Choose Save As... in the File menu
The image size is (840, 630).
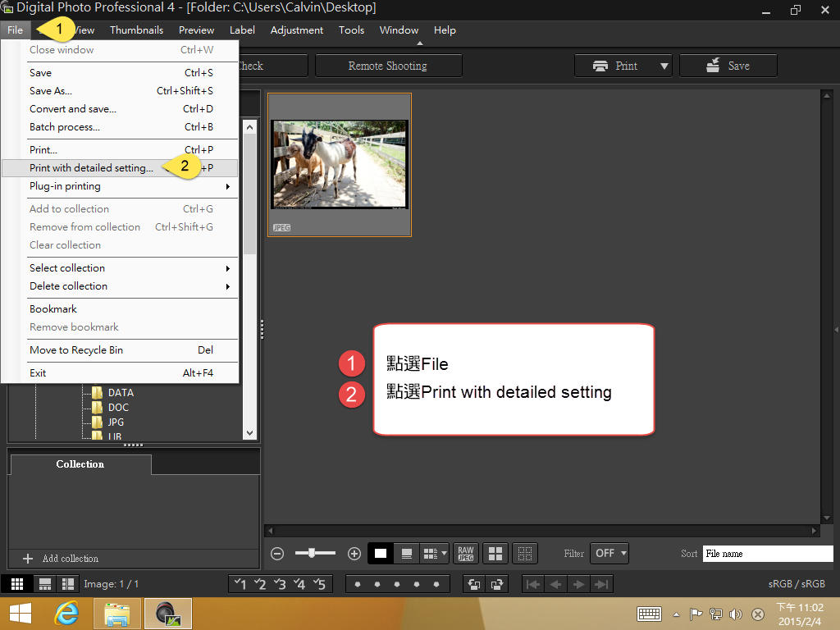pyautogui.click(x=120, y=91)
